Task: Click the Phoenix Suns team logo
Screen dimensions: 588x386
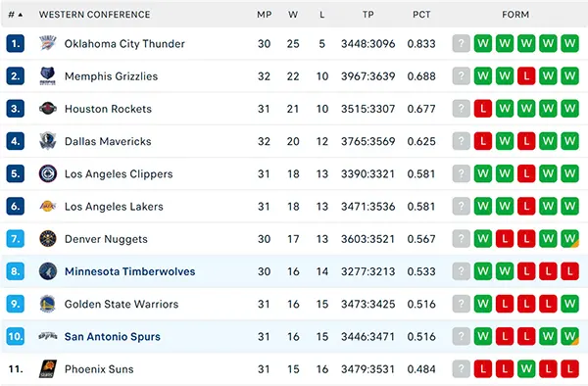Action: coord(48,369)
